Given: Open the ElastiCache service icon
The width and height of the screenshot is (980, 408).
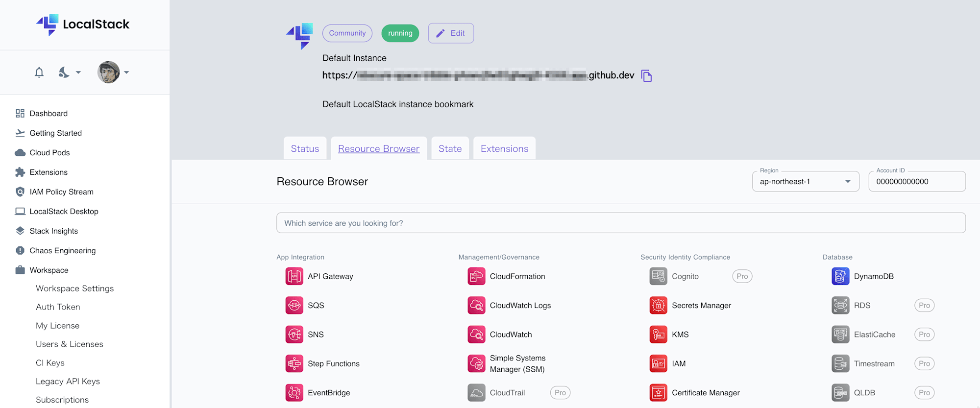Looking at the screenshot, I should pyautogui.click(x=840, y=335).
